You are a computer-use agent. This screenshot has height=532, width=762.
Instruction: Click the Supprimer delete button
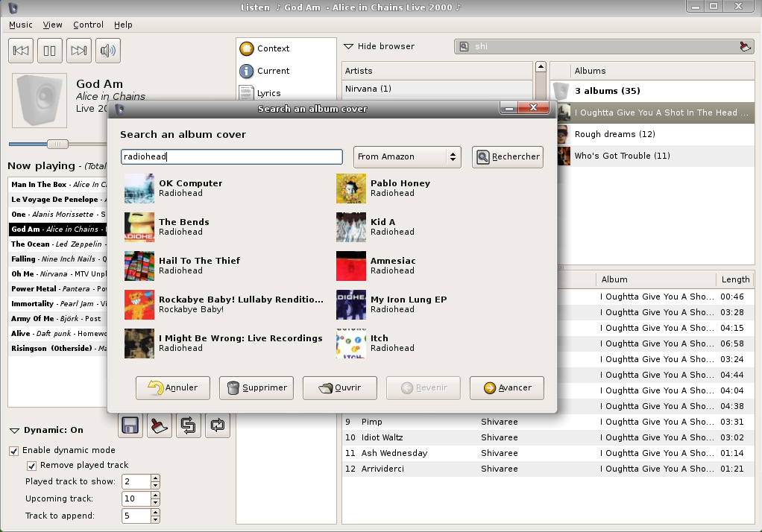pos(256,387)
